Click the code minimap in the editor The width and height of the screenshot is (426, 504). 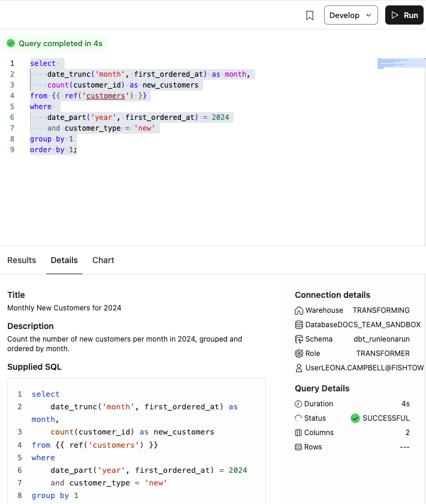400,63
